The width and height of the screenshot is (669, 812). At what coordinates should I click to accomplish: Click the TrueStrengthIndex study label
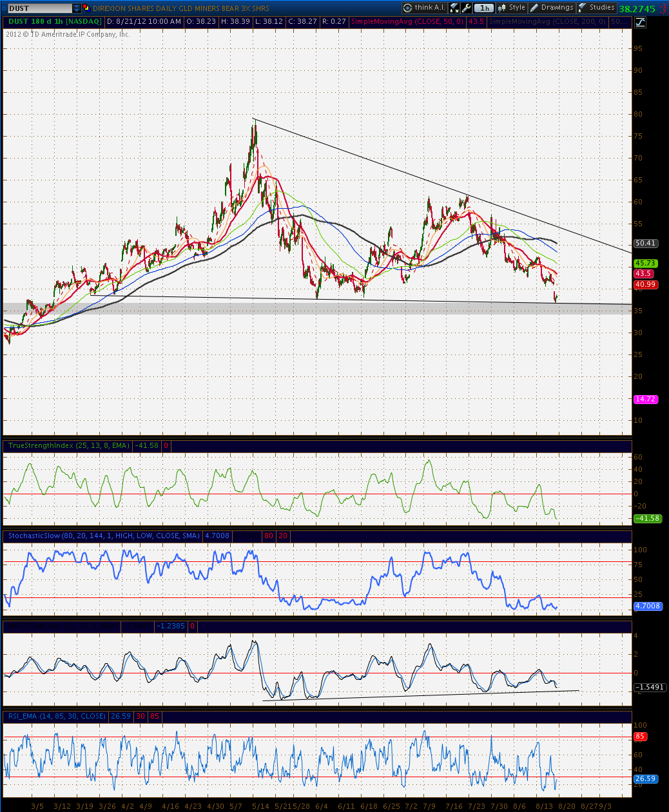coord(69,445)
